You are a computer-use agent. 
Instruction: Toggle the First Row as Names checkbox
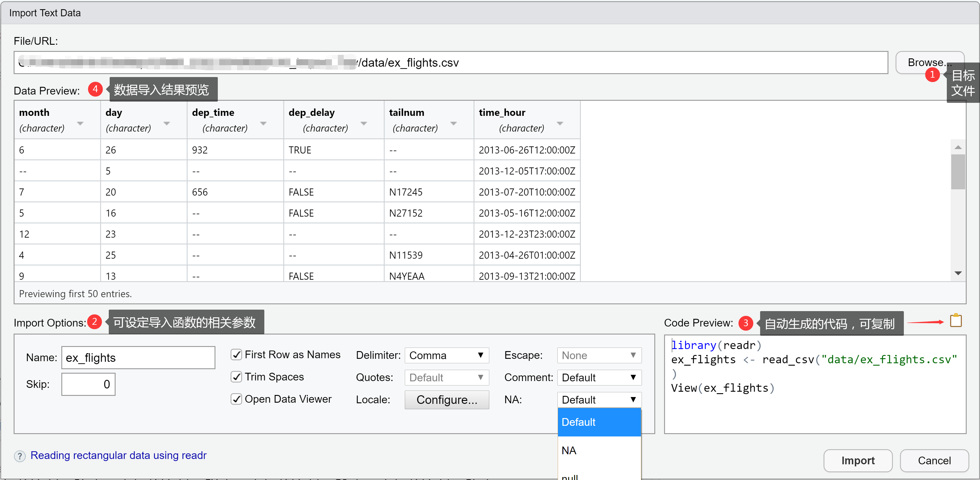[236, 354]
